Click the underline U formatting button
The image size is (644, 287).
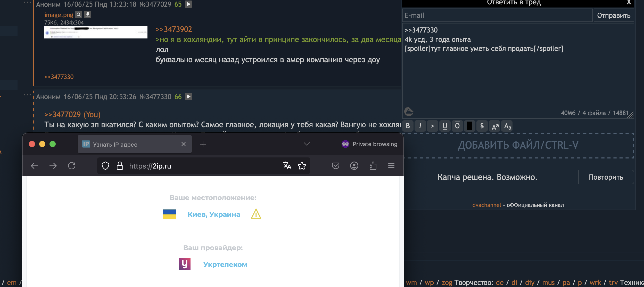(445, 126)
